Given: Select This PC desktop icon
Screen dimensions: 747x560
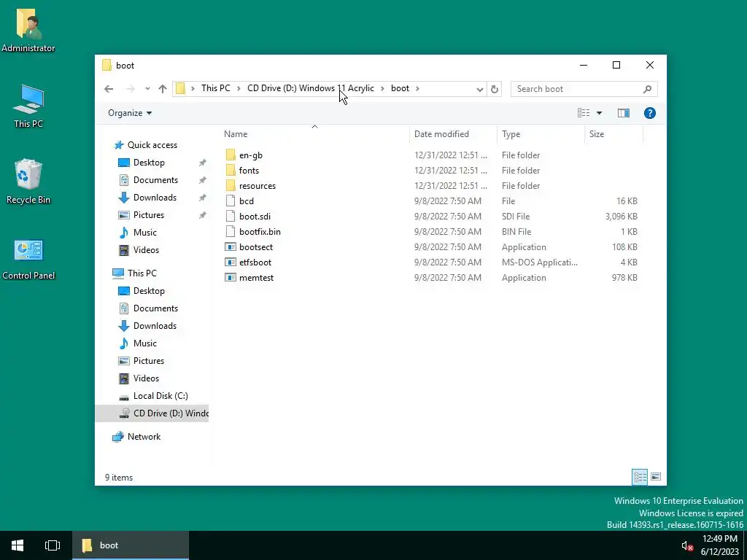Looking at the screenshot, I should coord(28,106).
